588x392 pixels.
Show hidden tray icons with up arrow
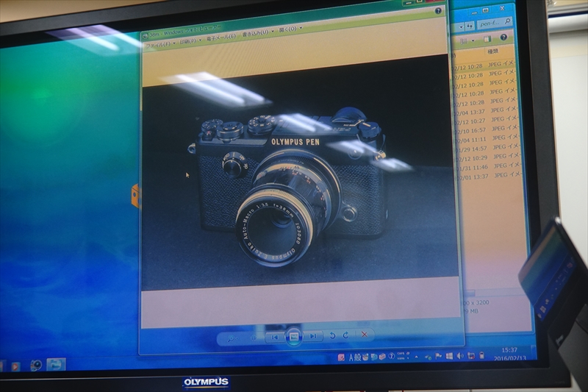click(416, 357)
